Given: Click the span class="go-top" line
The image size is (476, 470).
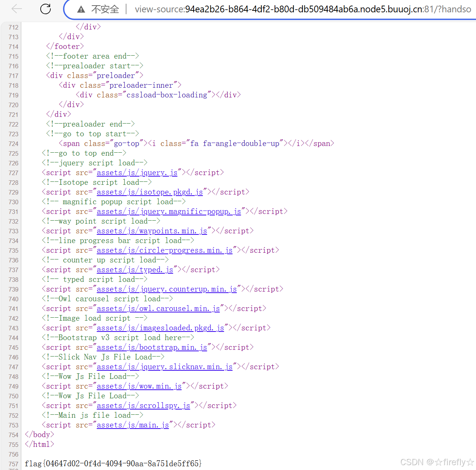Looking at the screenshot, I should [196, 143].
